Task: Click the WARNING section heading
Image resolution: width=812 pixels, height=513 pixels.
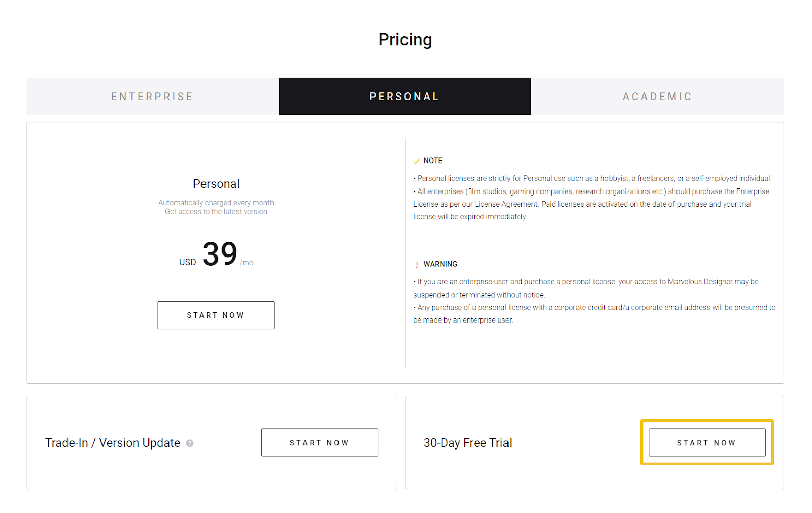Action: pyautogui.click(x=440, y=264)
